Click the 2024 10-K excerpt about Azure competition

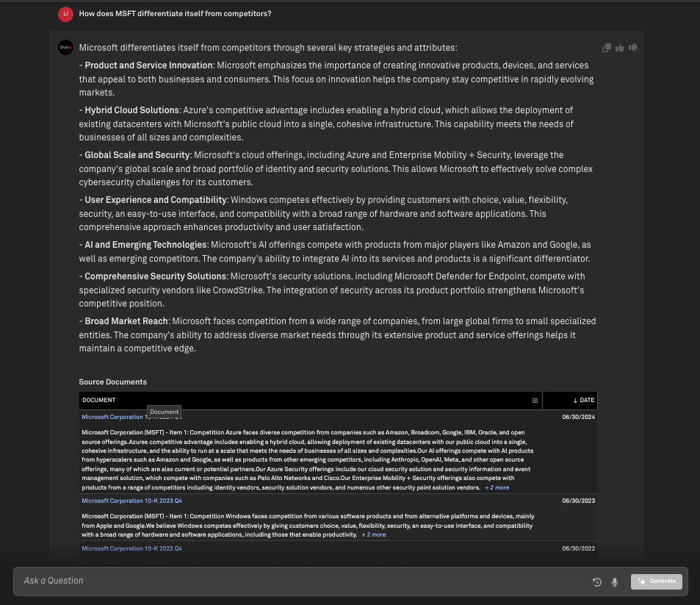point(308,460)
